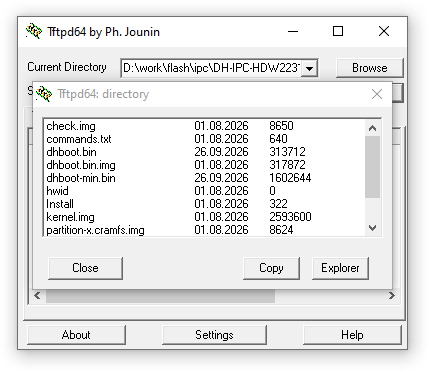Select the check.img file row
Image resolution: width=429 pixels, height=372 pixels.
[204, 126]
